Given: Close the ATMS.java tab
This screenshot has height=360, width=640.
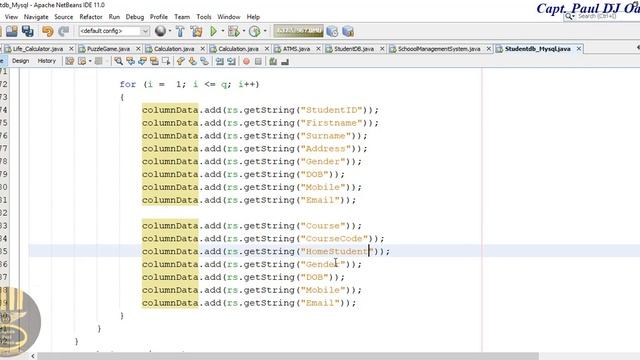Looking at the screenshot, I should [318, 49].
